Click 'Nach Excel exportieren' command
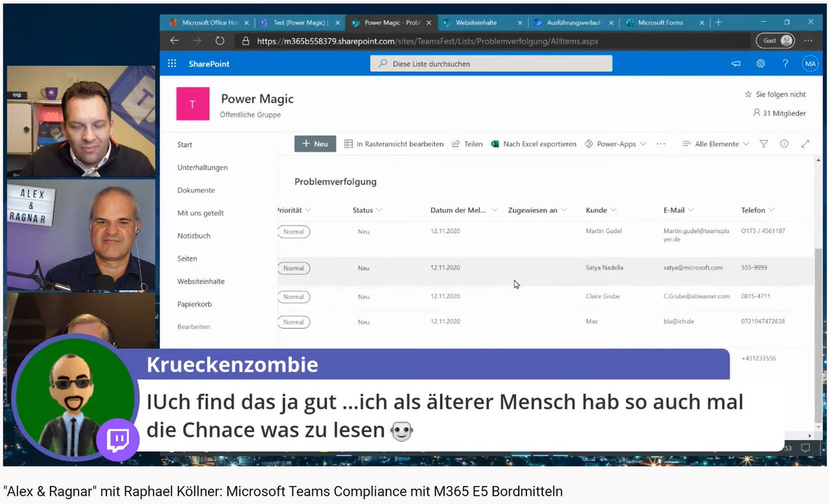The image size is (829, 504). (533, 144)
